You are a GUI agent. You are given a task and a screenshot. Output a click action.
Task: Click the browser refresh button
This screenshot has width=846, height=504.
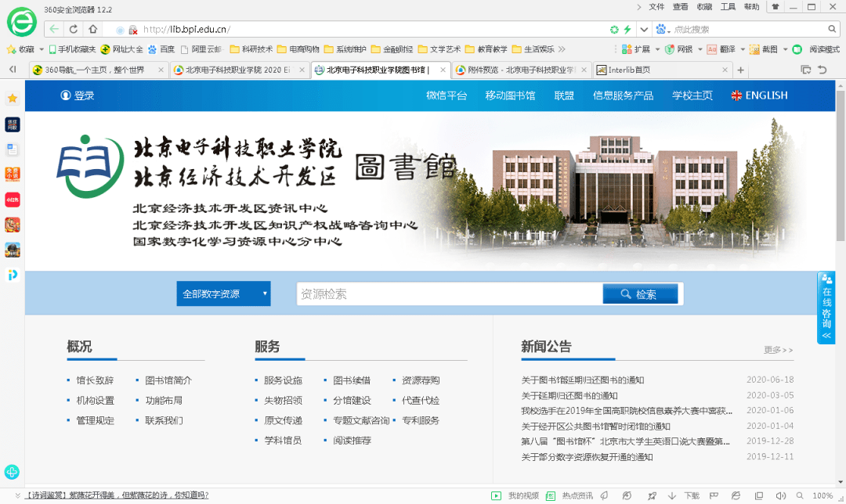click(x=74, y=29)
